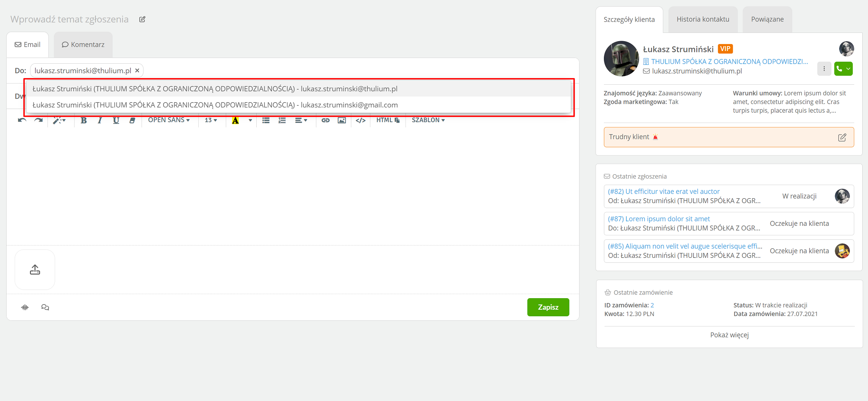Click the Wprowadź temat zgłoszenia subject field
This screenshot has width=868, height=401.
[70, 19]
